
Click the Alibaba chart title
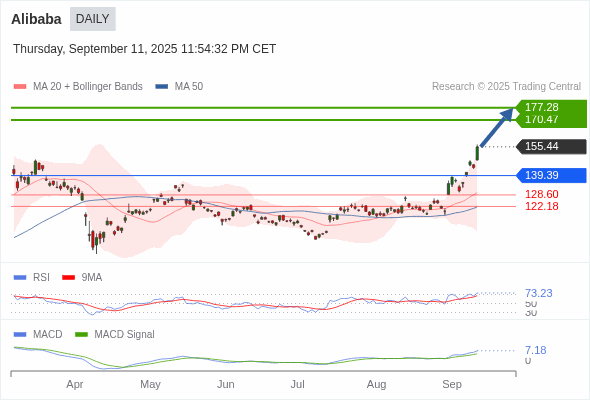pyautogui.click(x=36, y=19)
